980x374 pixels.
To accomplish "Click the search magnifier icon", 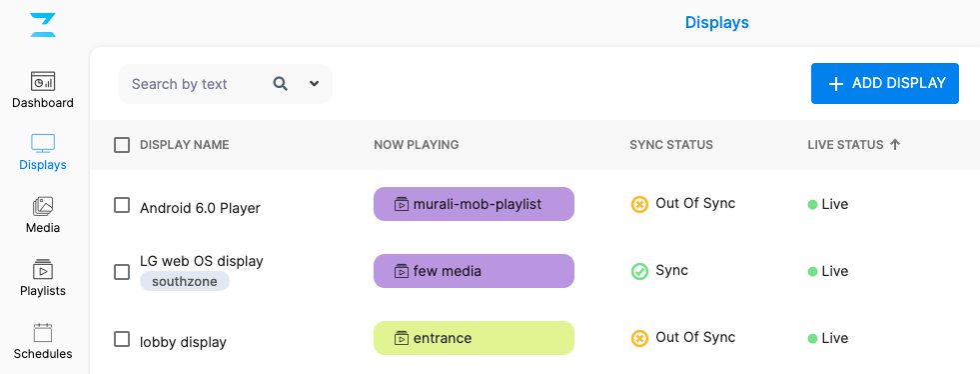I will [x=281, y=84].
